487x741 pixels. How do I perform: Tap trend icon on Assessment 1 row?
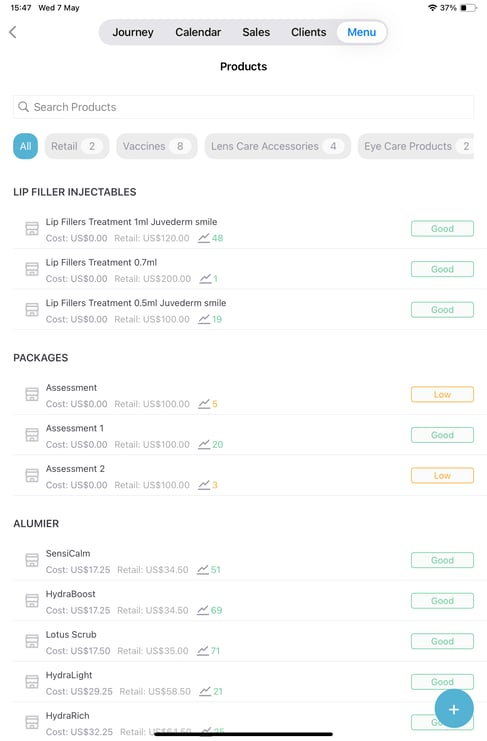[204, 444]
